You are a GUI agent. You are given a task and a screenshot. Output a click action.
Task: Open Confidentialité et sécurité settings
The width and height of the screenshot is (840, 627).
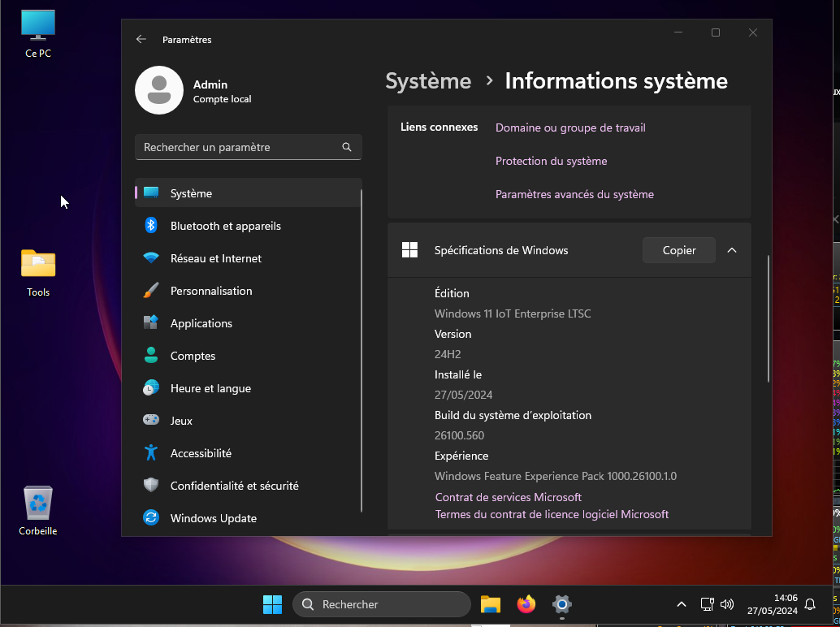tap(249, 485)
